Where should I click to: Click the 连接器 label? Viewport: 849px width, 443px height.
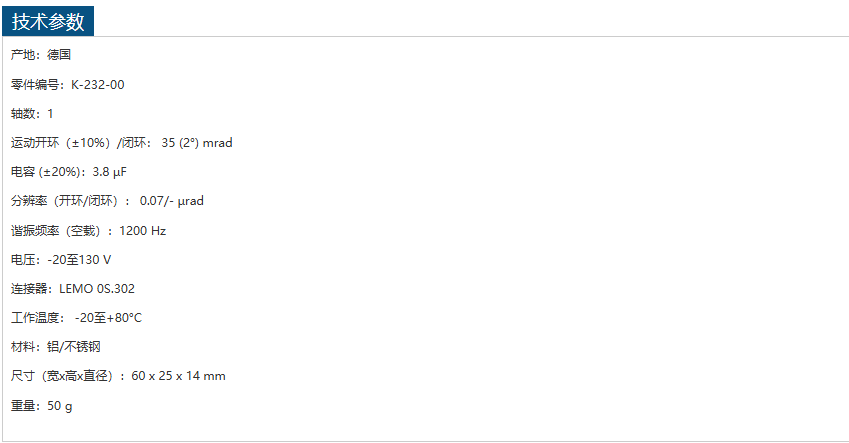pyautogui.click(x=29, y=289)
